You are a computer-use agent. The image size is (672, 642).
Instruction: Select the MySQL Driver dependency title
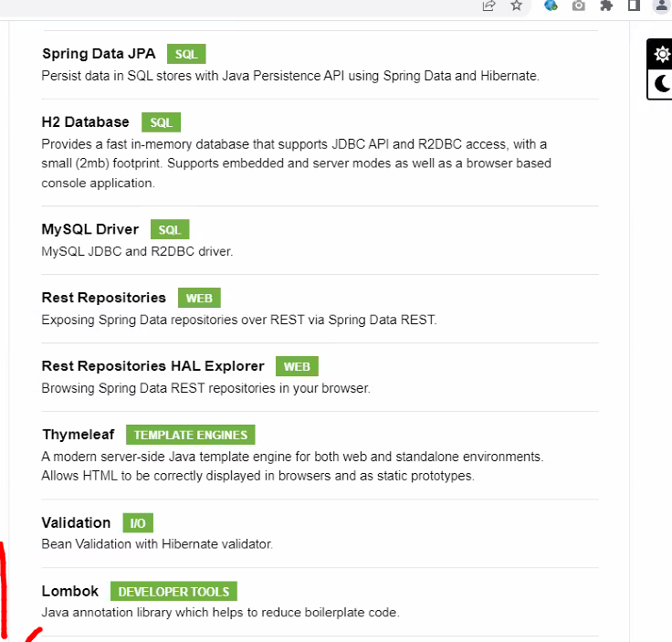click(x=90, y=229)
